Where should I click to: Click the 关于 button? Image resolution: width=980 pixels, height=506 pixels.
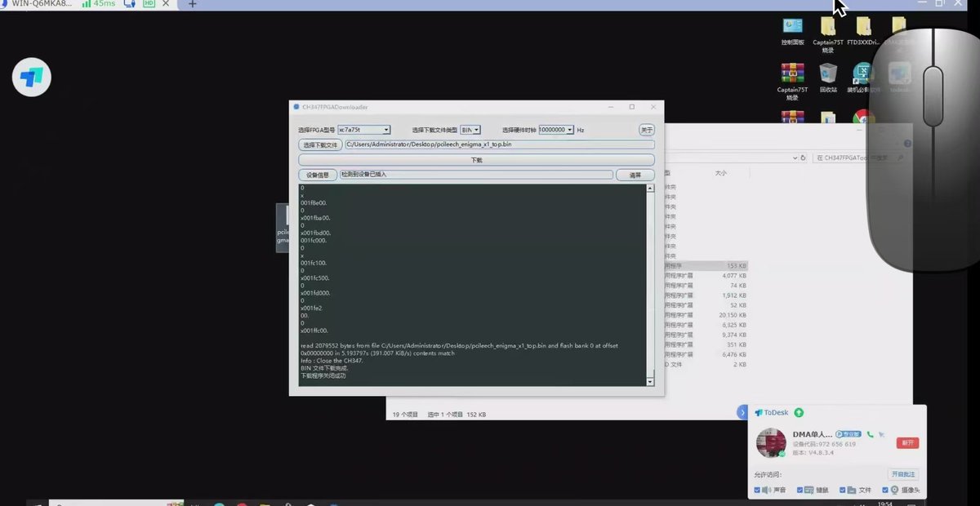click(x=647, y=130)
